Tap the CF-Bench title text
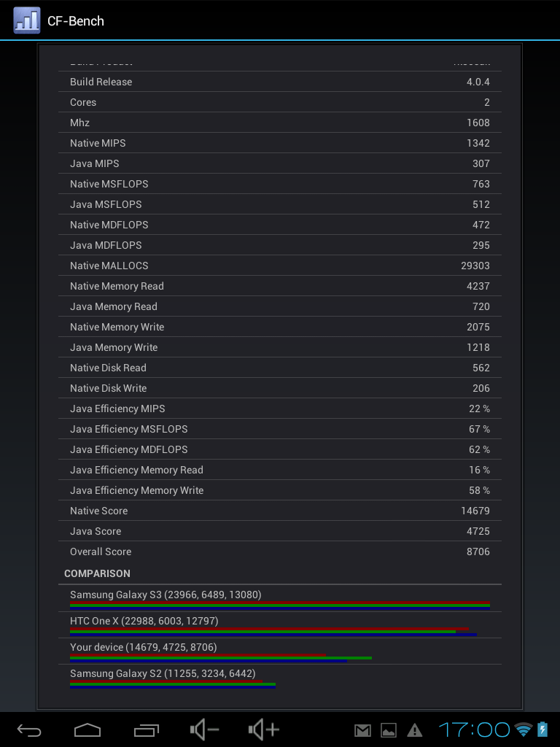 [76, 21]
